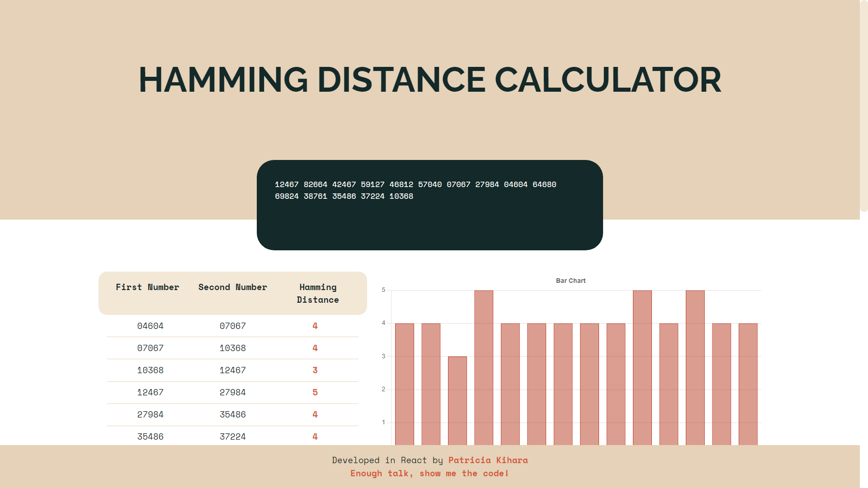Click first number 10368 in third row

[150, 370]
